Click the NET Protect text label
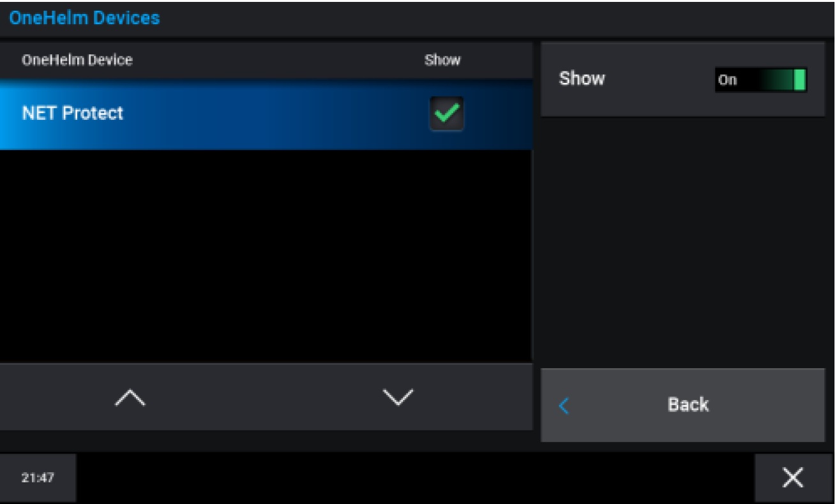Screen dimensions: 837x504 (x=73, y=114)
